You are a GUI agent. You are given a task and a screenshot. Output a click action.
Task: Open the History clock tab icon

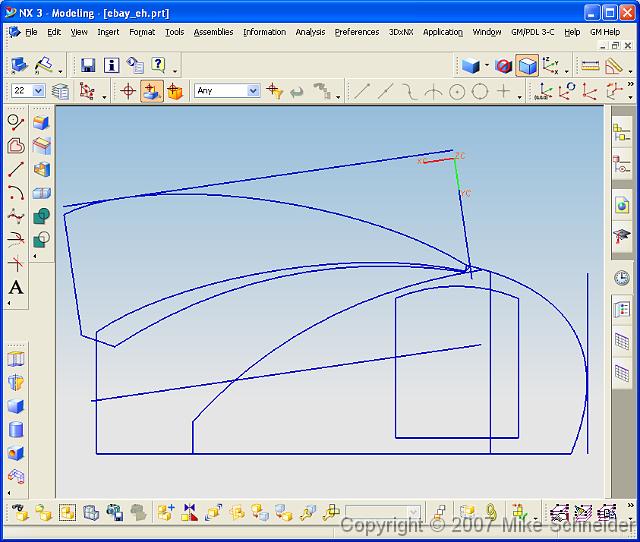click(x=622, y=278)
